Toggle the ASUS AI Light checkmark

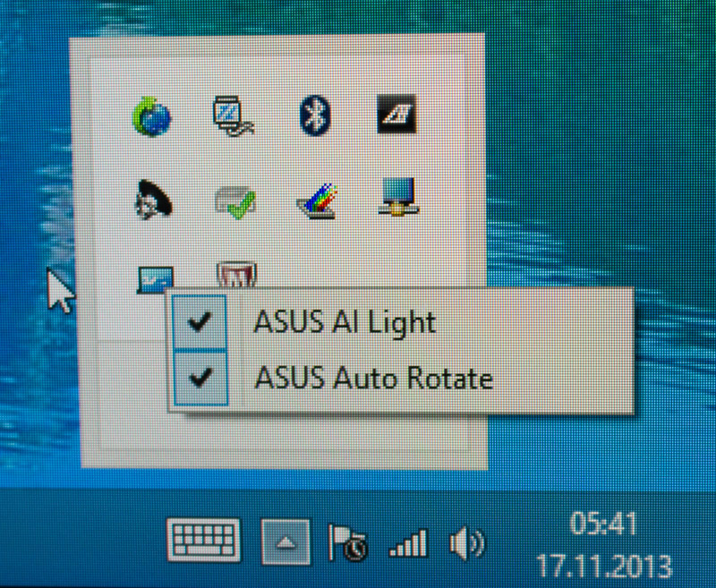200,322
